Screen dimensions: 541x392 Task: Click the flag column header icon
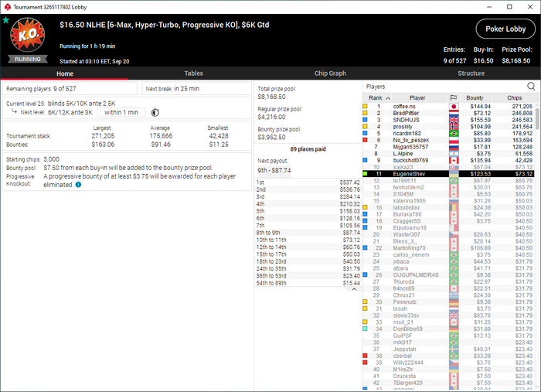coord(454,98)
